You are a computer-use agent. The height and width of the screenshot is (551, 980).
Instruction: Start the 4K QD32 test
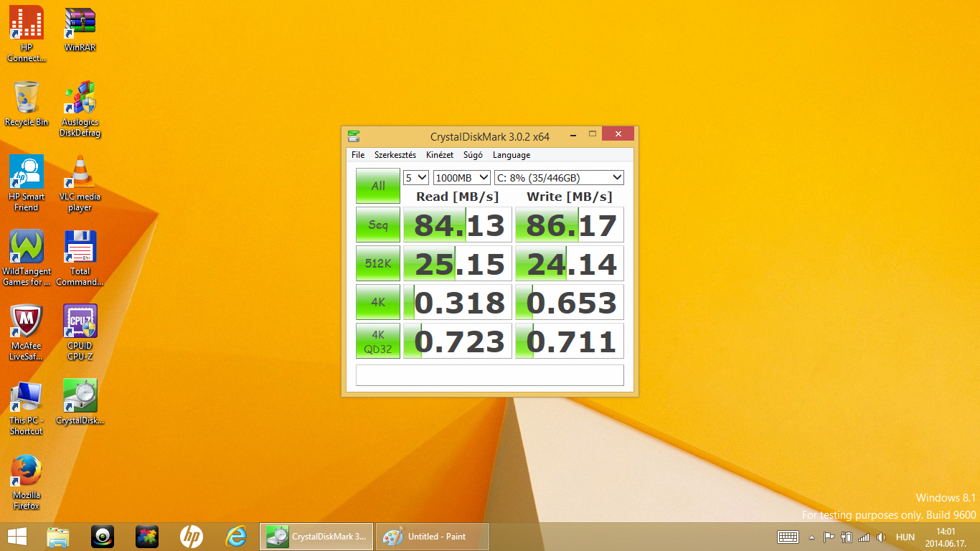[378, 341]
